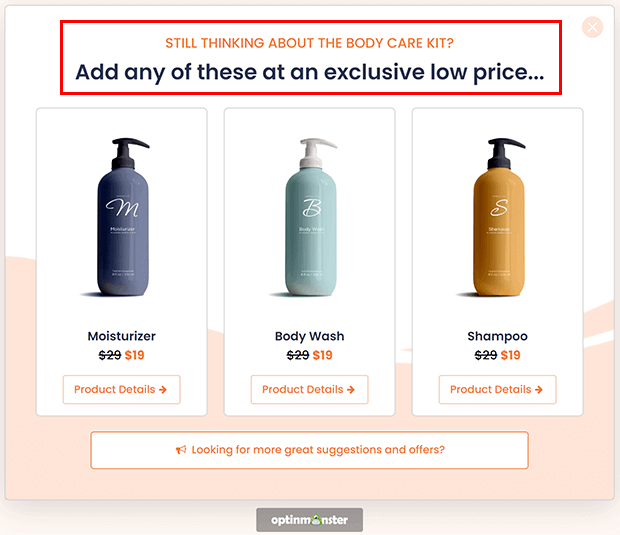Click the arrow icon in Shampoo's Product Details

pos(539,390)
